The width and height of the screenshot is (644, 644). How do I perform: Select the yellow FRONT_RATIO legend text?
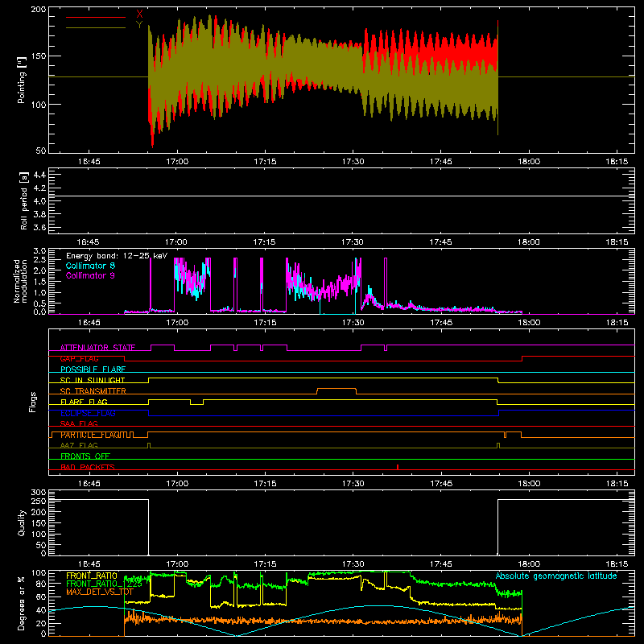pos(92,576)
